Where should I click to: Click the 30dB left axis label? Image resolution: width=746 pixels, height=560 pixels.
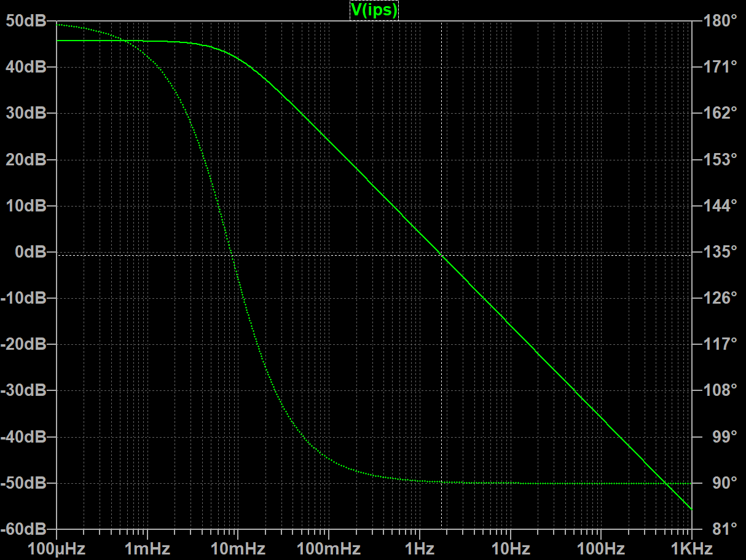pos(26,113)
